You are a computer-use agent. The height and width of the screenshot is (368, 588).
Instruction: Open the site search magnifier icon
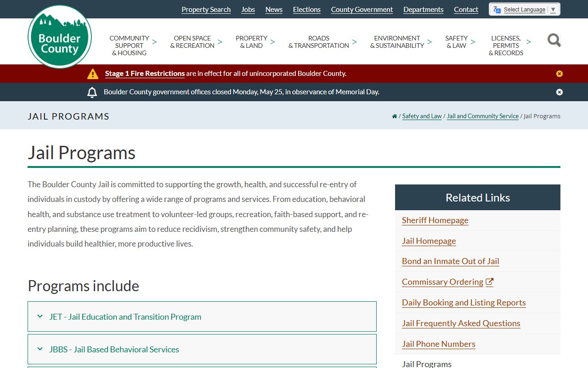[x=554, y=40]
